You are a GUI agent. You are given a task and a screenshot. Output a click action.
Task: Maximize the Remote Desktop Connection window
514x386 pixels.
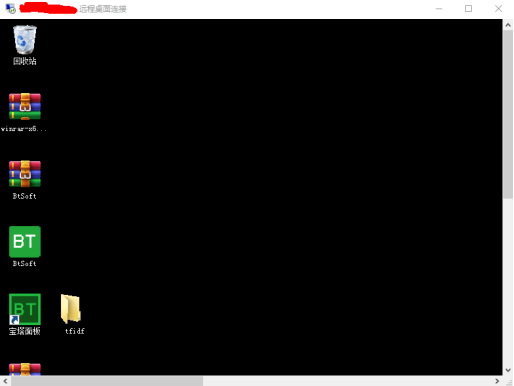click(468, 9)
